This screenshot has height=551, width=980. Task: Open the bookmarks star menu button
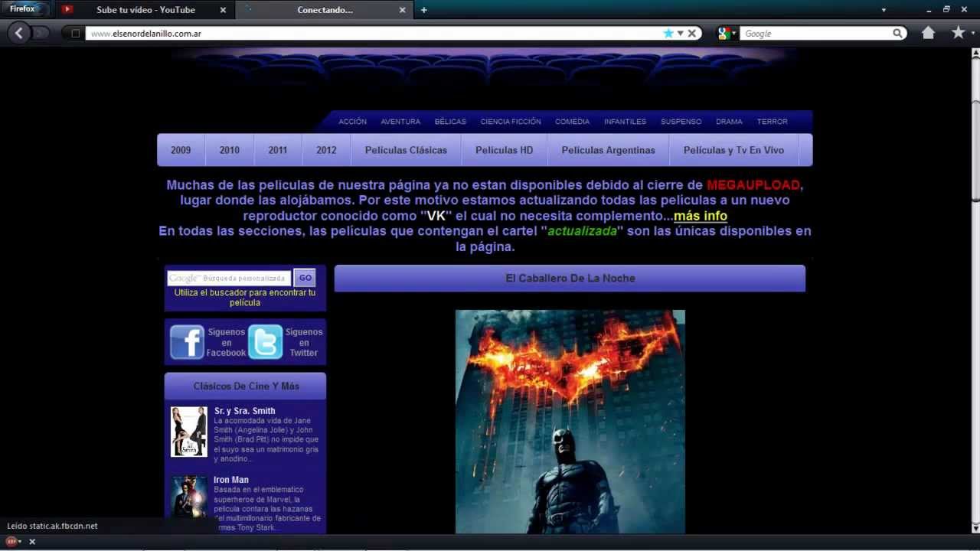[x=958, y=33]
